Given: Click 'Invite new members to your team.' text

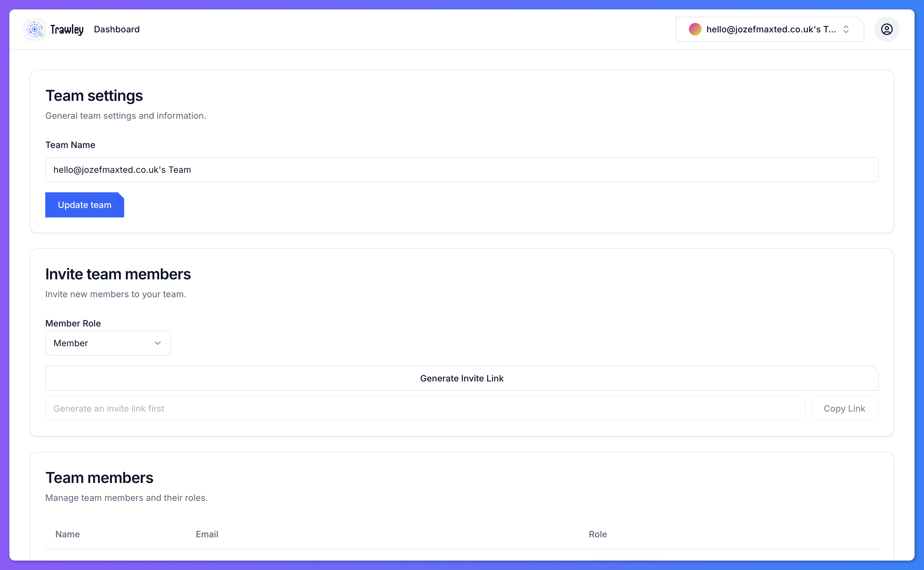Looking at the screenshot, I should (x=115, y=294).
